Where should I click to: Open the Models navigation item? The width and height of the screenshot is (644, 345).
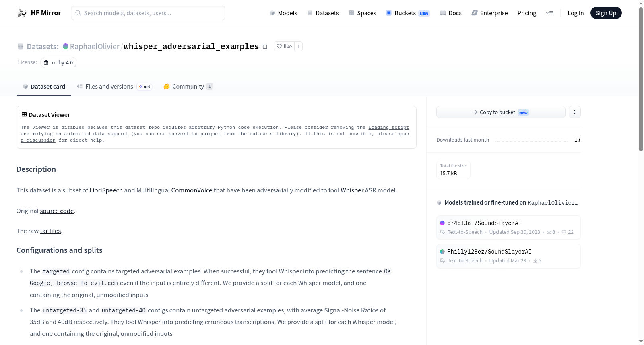coord(283,13)
